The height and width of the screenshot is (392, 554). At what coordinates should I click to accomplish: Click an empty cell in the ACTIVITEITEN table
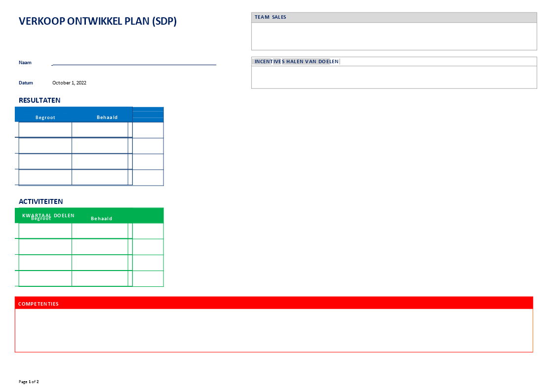45,230
